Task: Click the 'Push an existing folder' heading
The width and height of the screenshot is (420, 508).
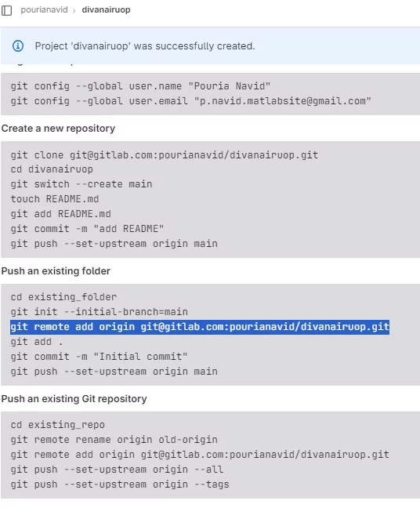Action: pyautogui.click(x=56, y=270)
